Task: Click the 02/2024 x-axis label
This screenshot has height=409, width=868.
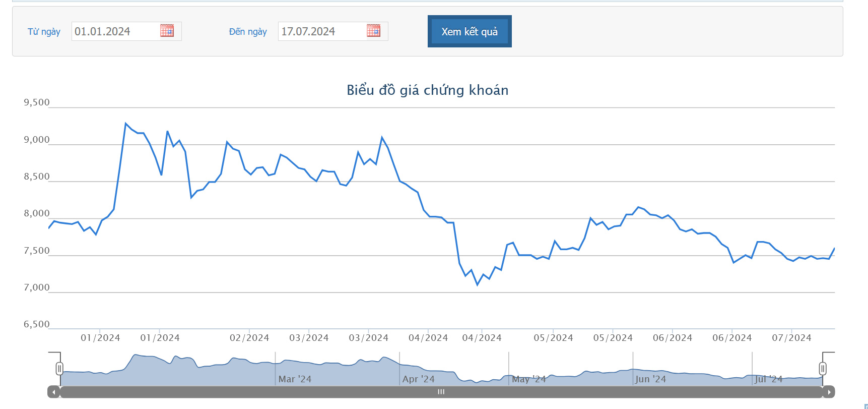Action: point(249,338)
